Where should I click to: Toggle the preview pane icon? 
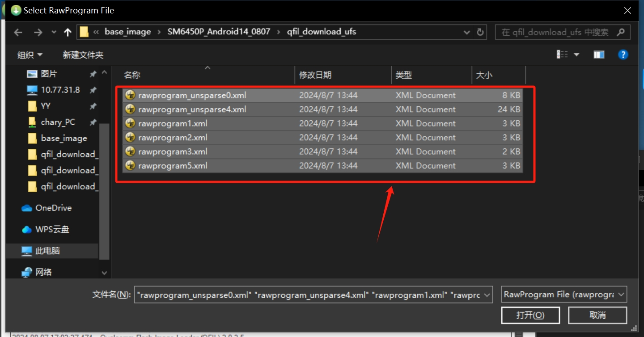coord(599,55)
